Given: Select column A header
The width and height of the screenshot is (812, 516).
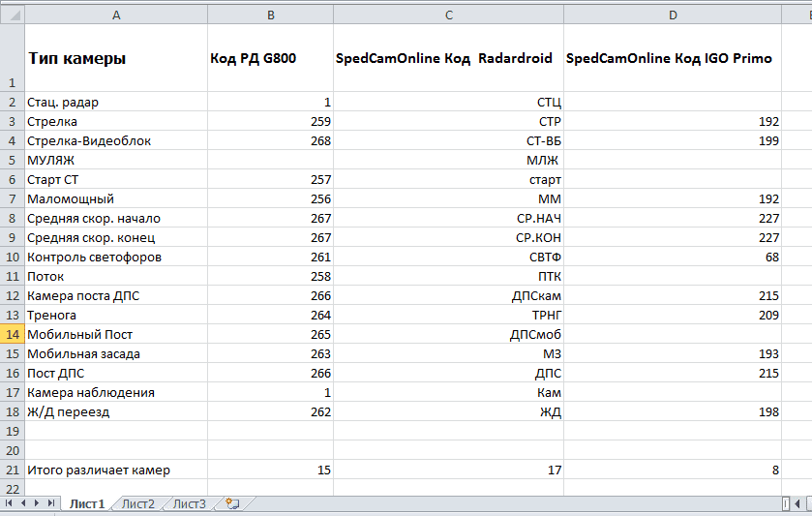Looking at the screenshot, I should coord(116,15).
